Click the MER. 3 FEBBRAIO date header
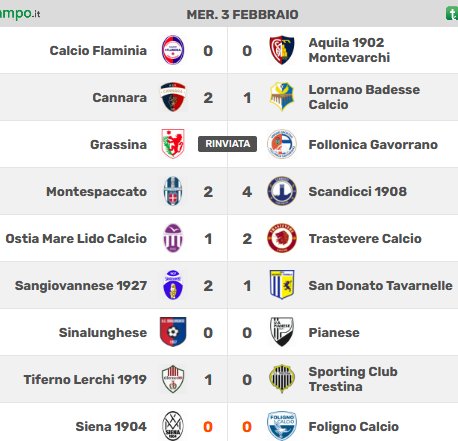The image size is (458, 441). tap(242, 15)
